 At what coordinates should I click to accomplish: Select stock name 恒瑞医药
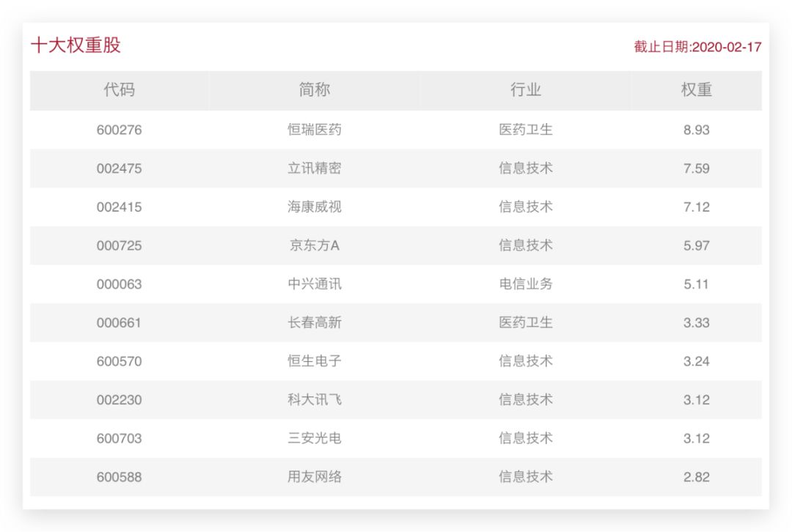pyautogui.click(x=314, y=130)
